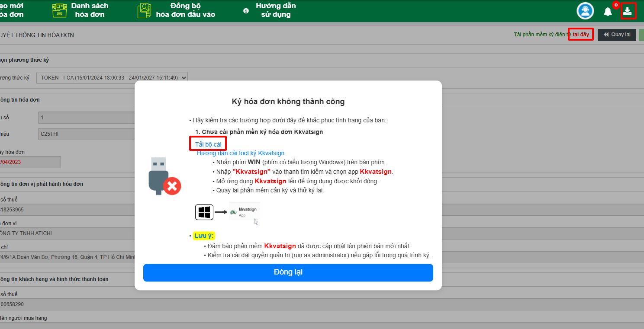Click the Danh sách hóa đơn icon

click(x=59, y=10)
